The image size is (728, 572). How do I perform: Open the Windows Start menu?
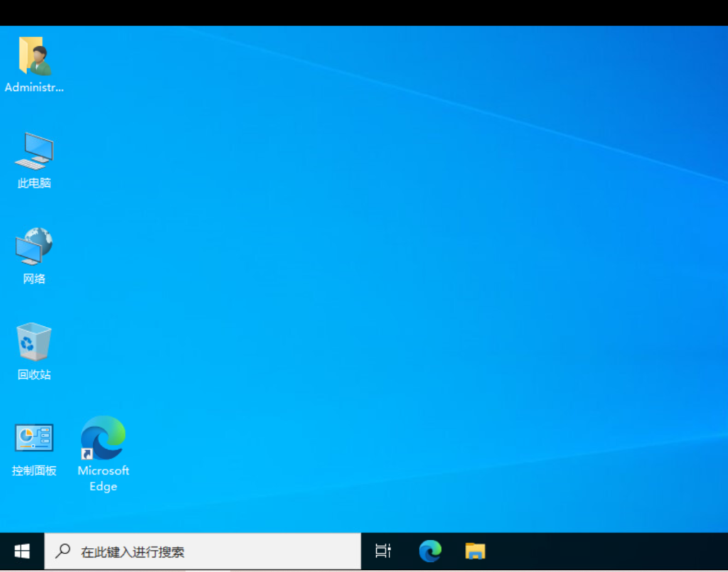[x=22, y=551]
